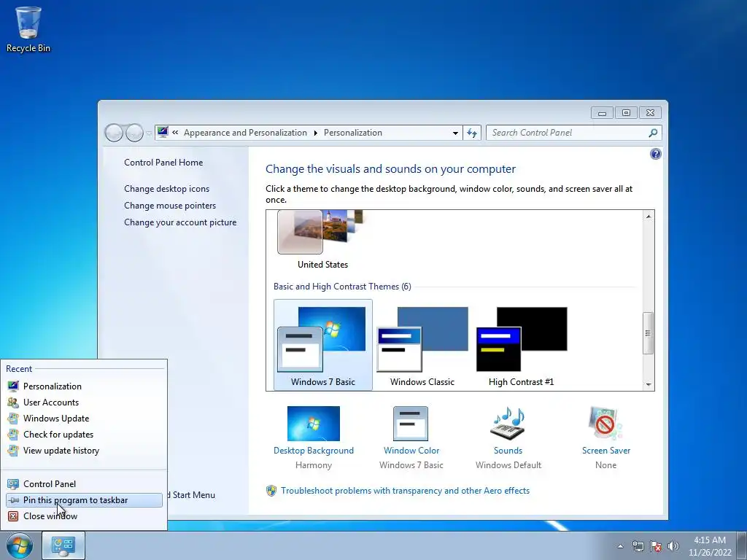Click the refresh button beside address bar
747x560 pixels.
click(x=472, y=133)
